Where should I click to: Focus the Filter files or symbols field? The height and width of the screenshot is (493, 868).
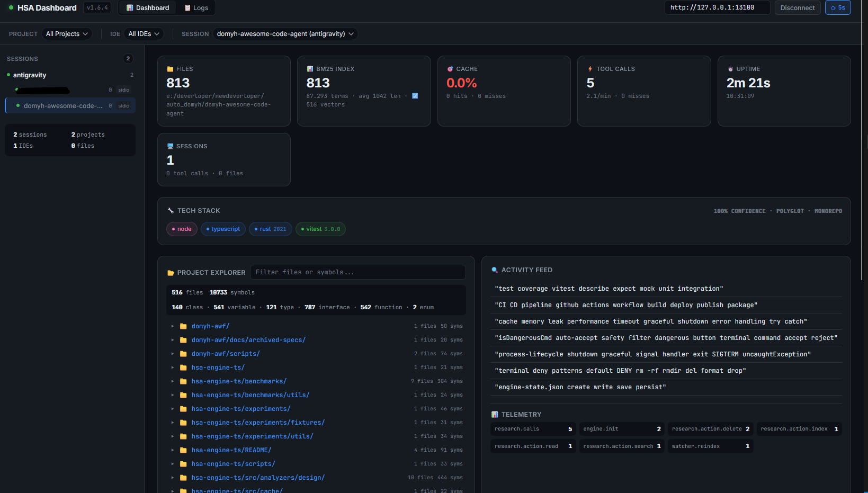pyautogui.click(x=358, y=272)
